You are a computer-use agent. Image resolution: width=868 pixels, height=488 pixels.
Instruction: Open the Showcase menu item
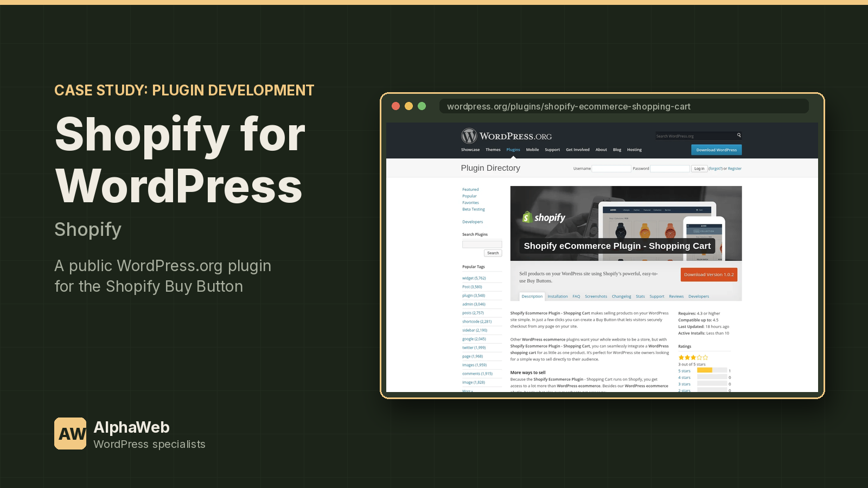tap(470, 150)
